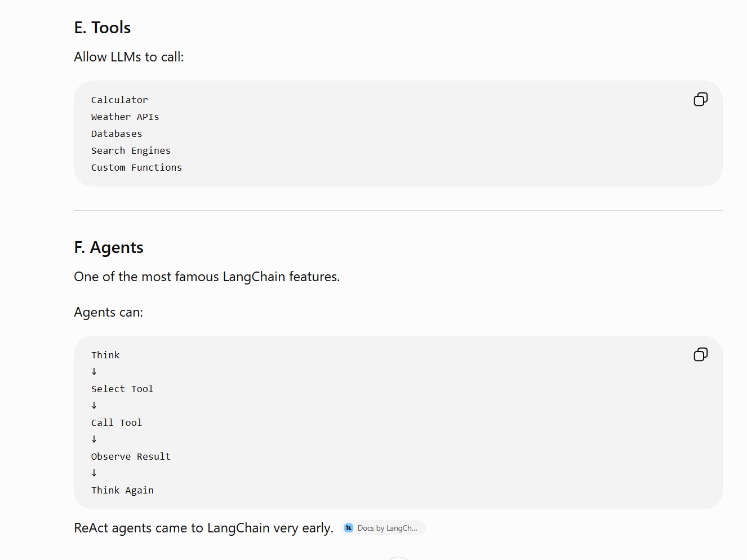Click the Think step in agents flow
Image resolution: width=747 pixels, height=560 pixels.
[105, 355]
